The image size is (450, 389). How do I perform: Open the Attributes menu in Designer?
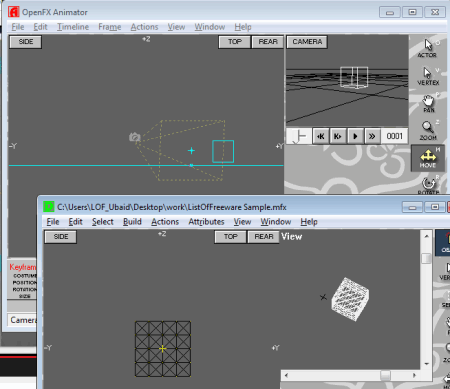click(x=206, y=222)
